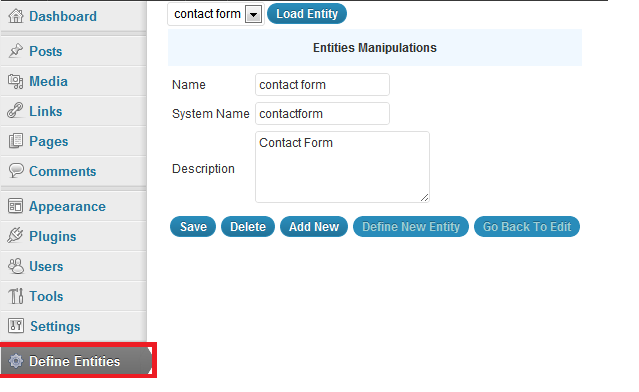Click the Define Entities gear icon
Viewport: 639px width, 392px height.
(16, 361)
